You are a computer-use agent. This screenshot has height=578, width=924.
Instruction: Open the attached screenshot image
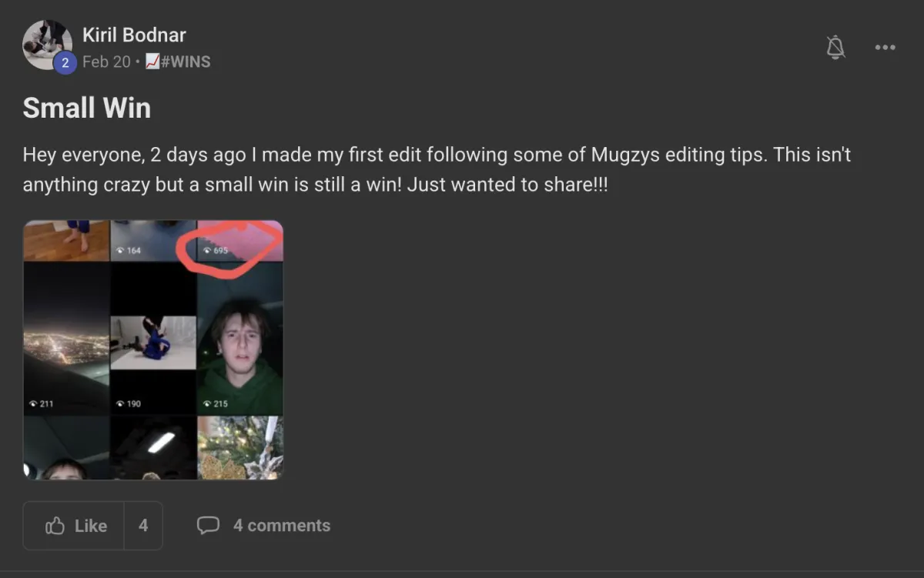[x=153, y=350]
